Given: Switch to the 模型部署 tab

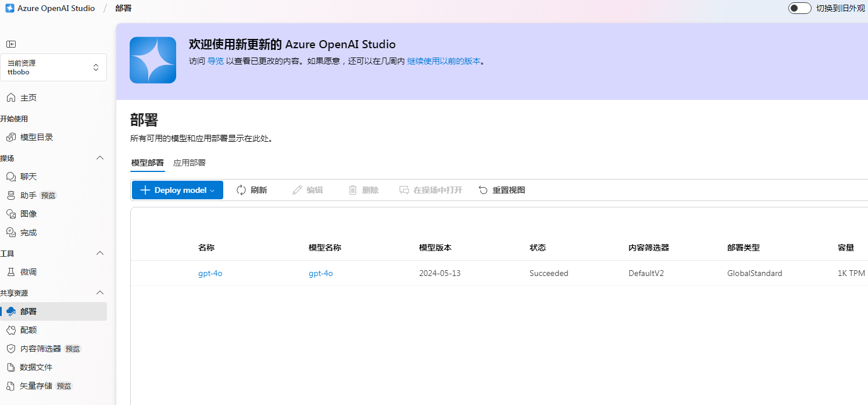Looking at the screenshot, I should pos(148,163).
